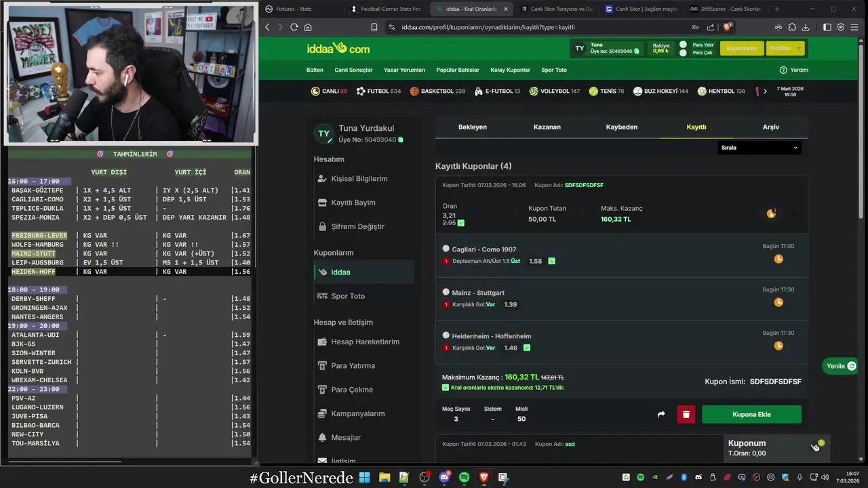Copy member number with the header copy icon
Screen dimensions: 868x488
[636, 52]
